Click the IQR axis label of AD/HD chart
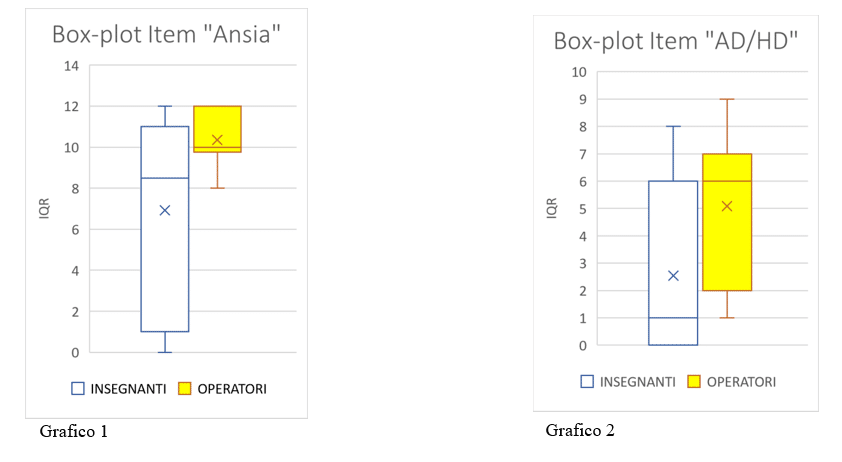Viewport: 842px width, 462px height. [551, 208]
